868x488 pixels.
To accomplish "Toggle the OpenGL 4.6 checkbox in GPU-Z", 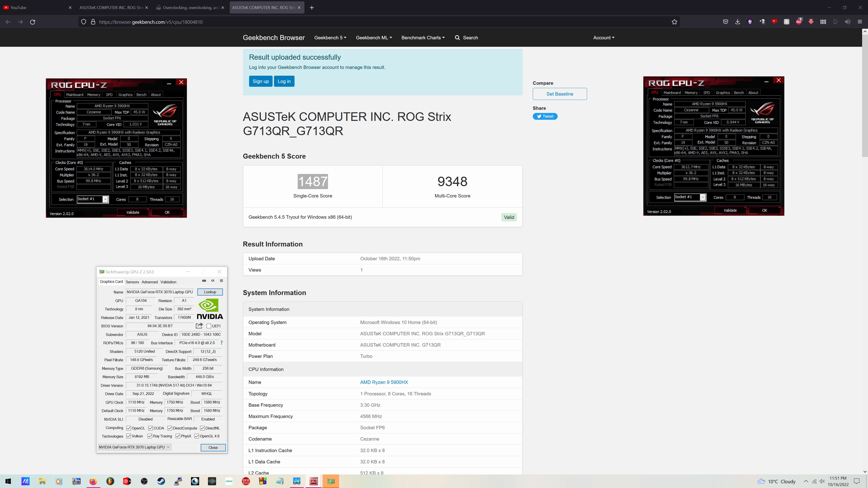I will [x=196, y=436].
